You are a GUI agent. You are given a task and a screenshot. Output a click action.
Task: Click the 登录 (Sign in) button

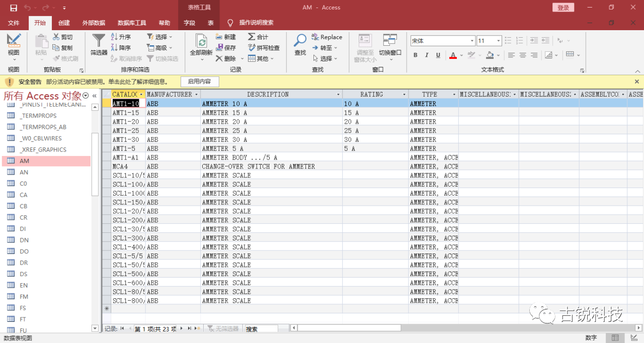pos(563,8)
